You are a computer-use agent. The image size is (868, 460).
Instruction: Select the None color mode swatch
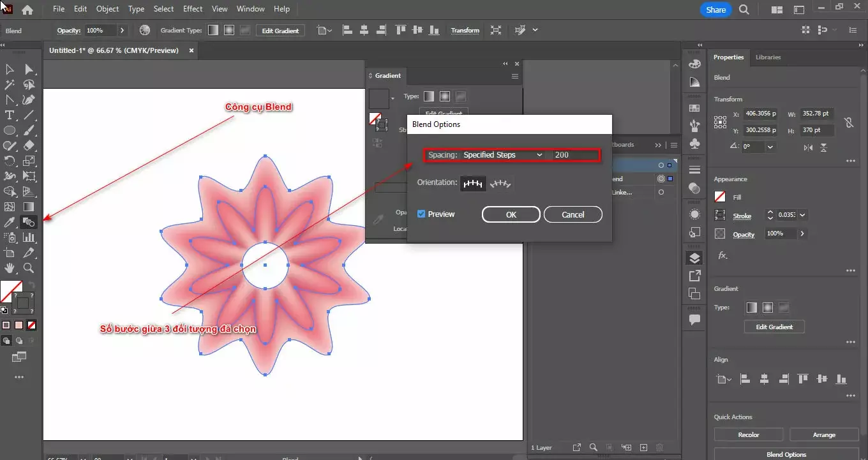[31, 325]
